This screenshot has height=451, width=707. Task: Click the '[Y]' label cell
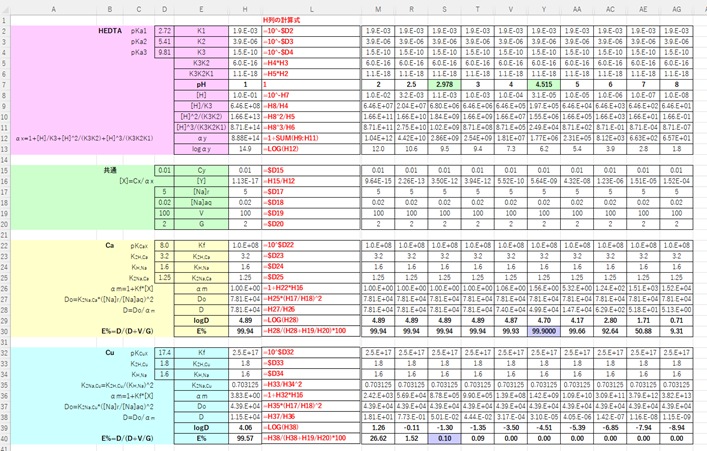tap(201, 181)
